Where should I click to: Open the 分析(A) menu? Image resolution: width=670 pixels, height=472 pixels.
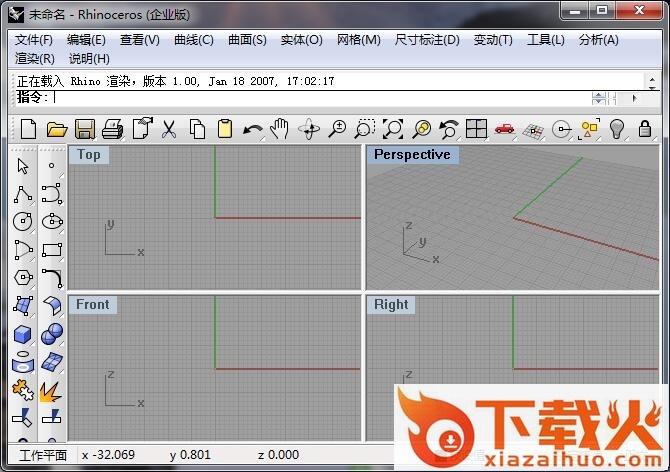(x=599, y=40)
